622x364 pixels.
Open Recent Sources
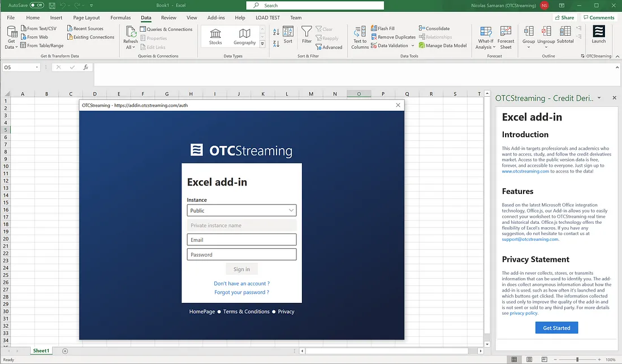click(85, 29)
